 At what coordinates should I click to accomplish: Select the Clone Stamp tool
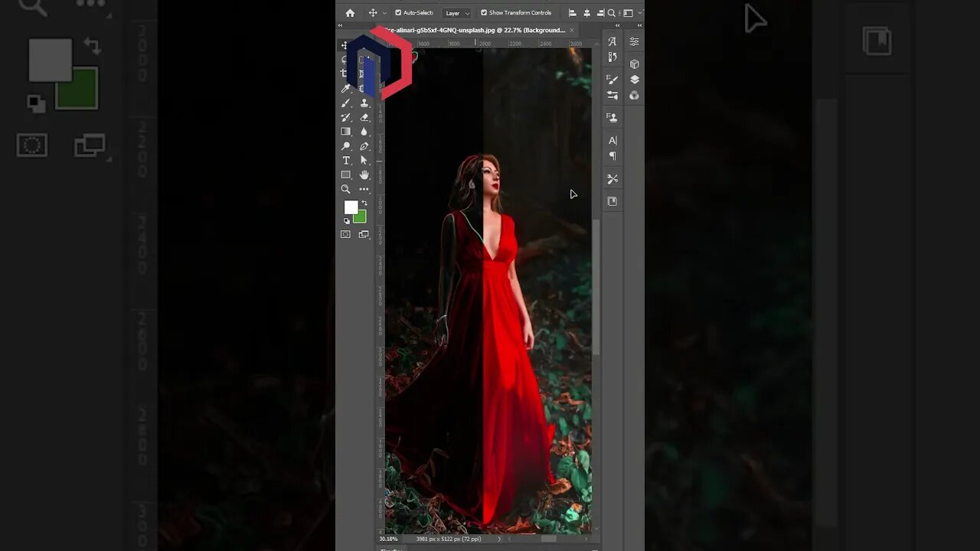pyautogui.click(x=364, y=103)
